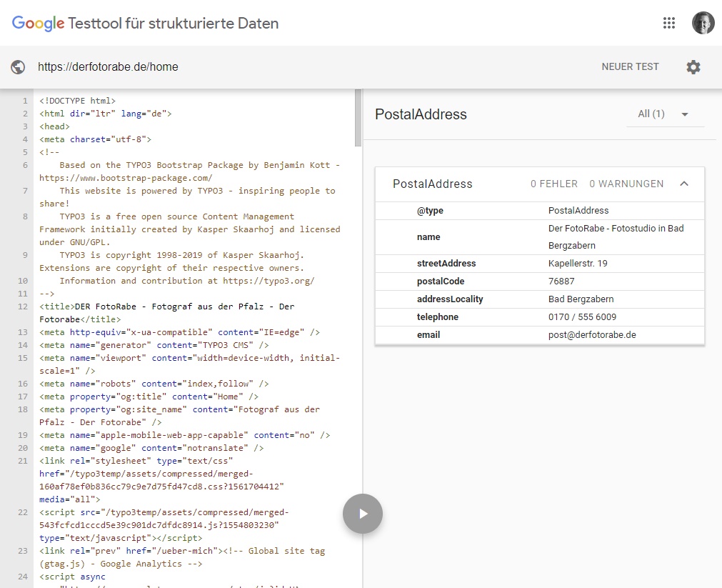The width and height of the screenshot is (722, 588).
Task: Start a new test with NEUER TEST
Action: [x=630, y=67]
